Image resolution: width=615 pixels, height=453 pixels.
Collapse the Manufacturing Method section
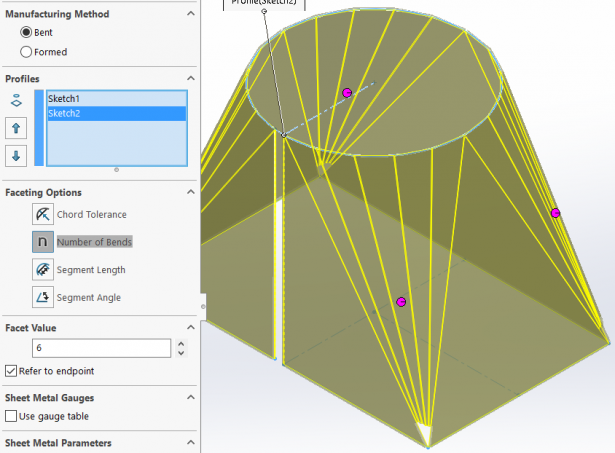click(x=191, y=14)
